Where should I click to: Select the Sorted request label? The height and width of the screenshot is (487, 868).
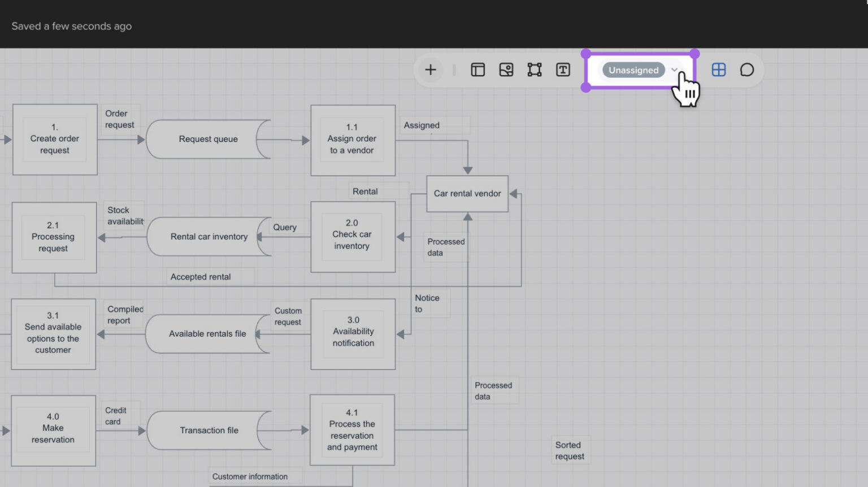pos(570,450)
